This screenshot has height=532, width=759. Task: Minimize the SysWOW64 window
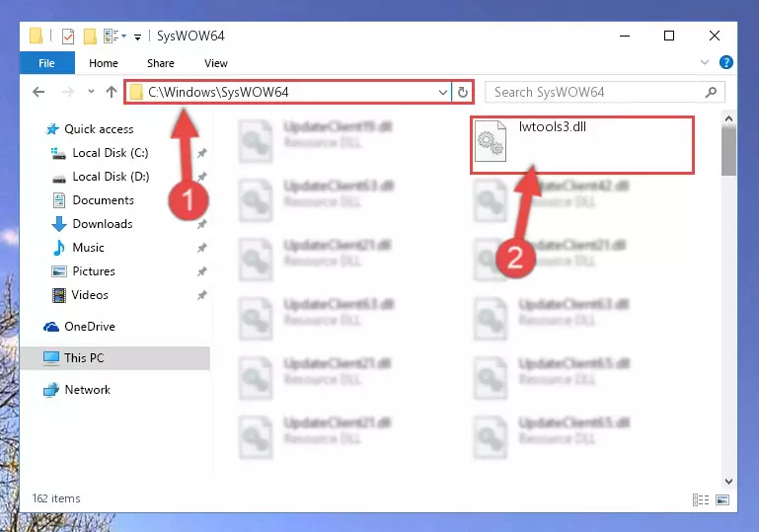pyautogui.click(x=625, y=36)
